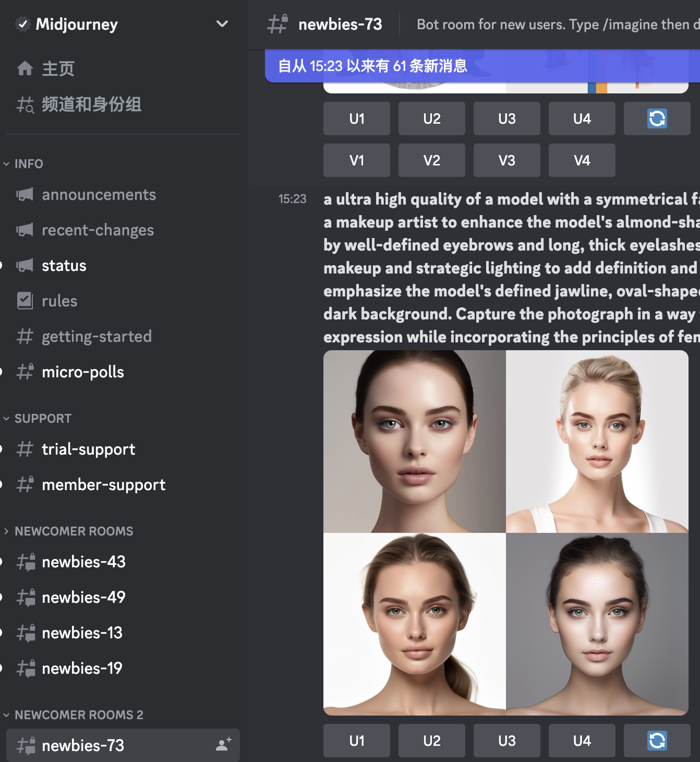Collapse the INFO category
Viewport: 700px width, 762px height.
6,163
